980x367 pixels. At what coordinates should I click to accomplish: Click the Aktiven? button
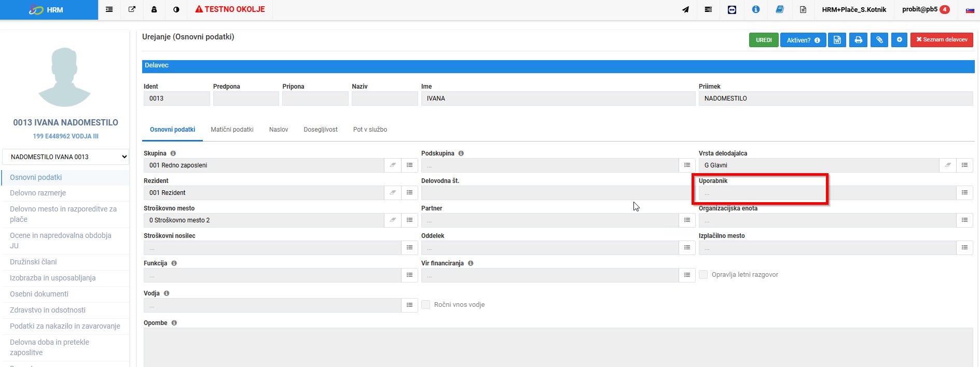coord(803,40)
